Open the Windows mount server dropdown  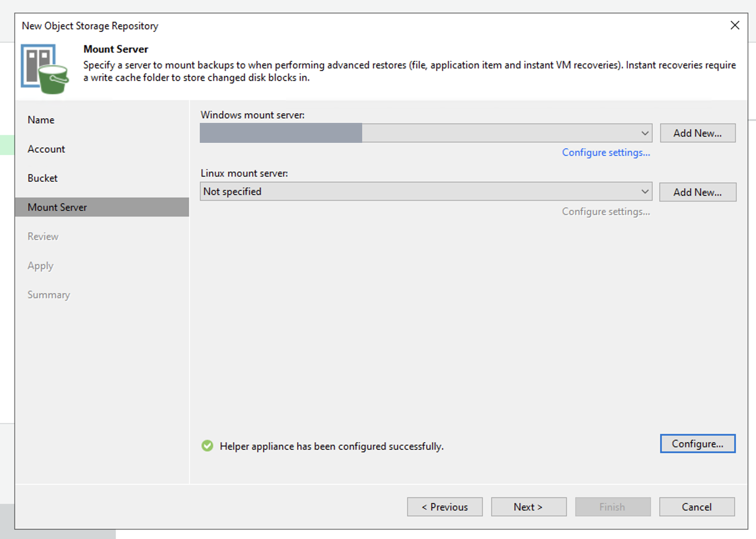[645, 133]
